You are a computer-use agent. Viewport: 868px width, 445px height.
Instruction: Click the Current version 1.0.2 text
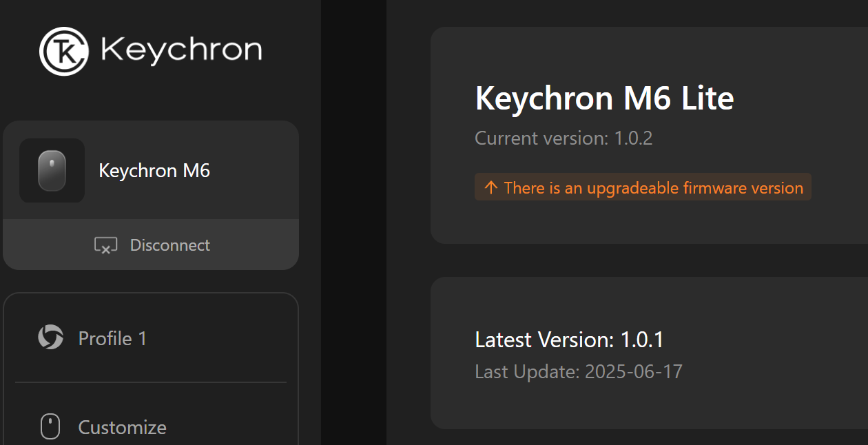tap(564, 138)
